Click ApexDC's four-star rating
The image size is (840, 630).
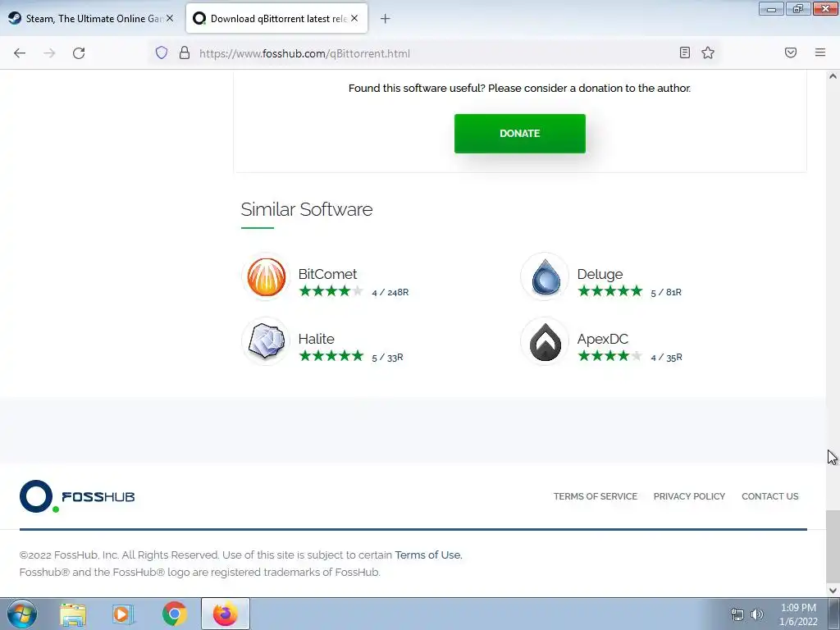click(x=609, y=356)
